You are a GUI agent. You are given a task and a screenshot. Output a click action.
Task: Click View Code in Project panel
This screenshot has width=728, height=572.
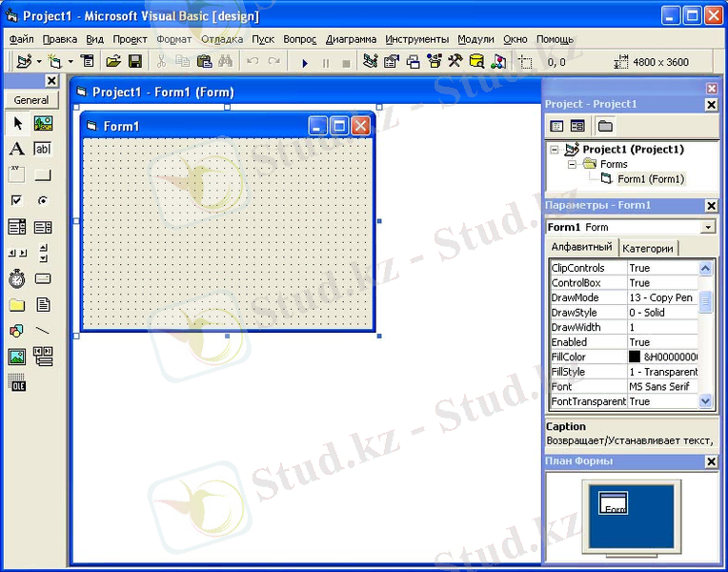click(556, 126)
